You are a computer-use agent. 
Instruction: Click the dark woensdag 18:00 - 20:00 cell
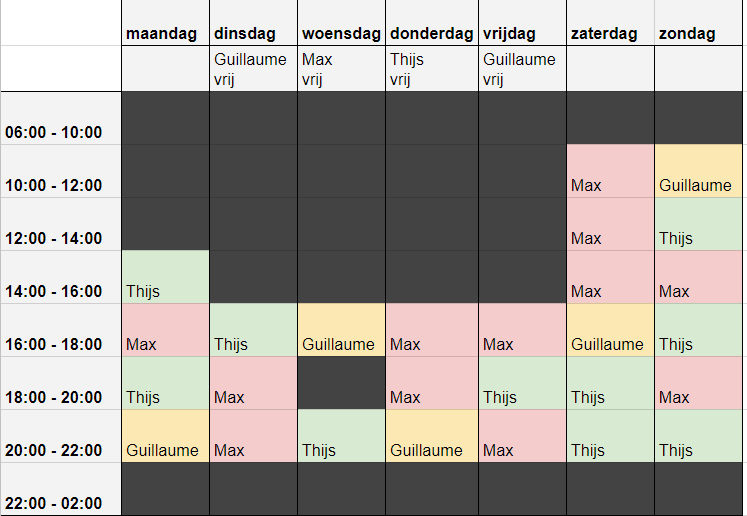click(x=341, y=384)
